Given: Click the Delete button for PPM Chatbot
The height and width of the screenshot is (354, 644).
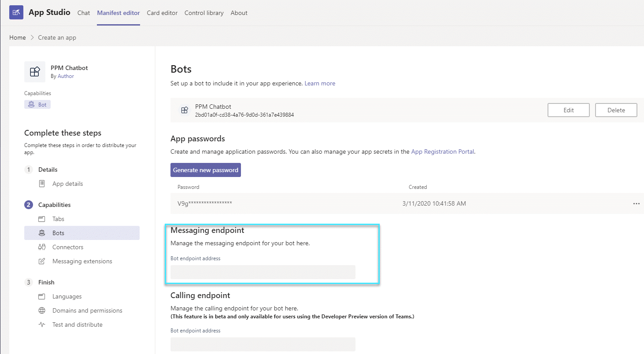Looking at the screenshot, I should coord(616,110).
